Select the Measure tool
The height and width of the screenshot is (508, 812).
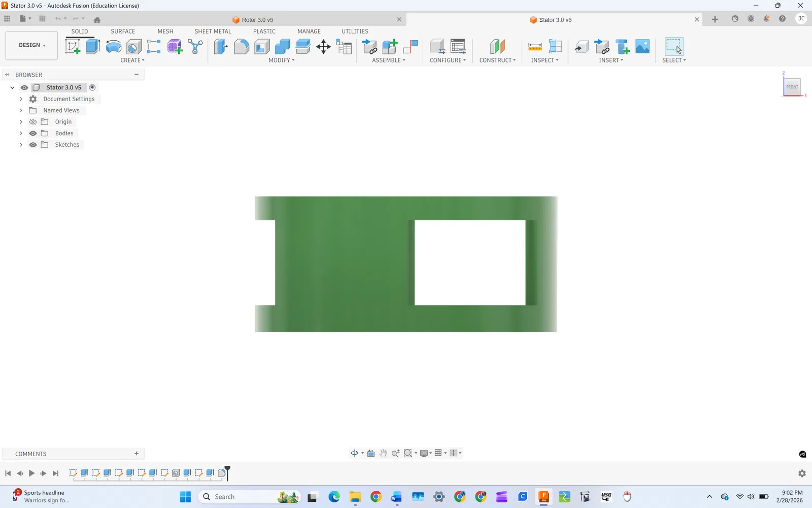(535, 47)
